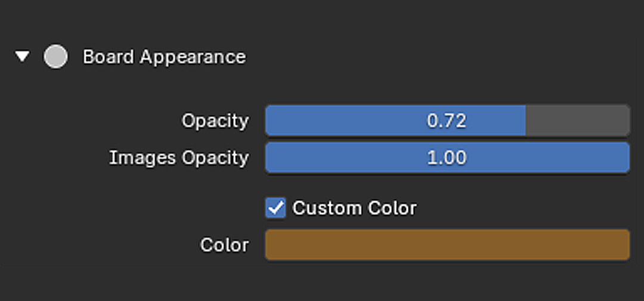The width and height of the screenshot is (644, 301).
Task: Open the brown Color swatch picker
Action: [x=447, y=245]
